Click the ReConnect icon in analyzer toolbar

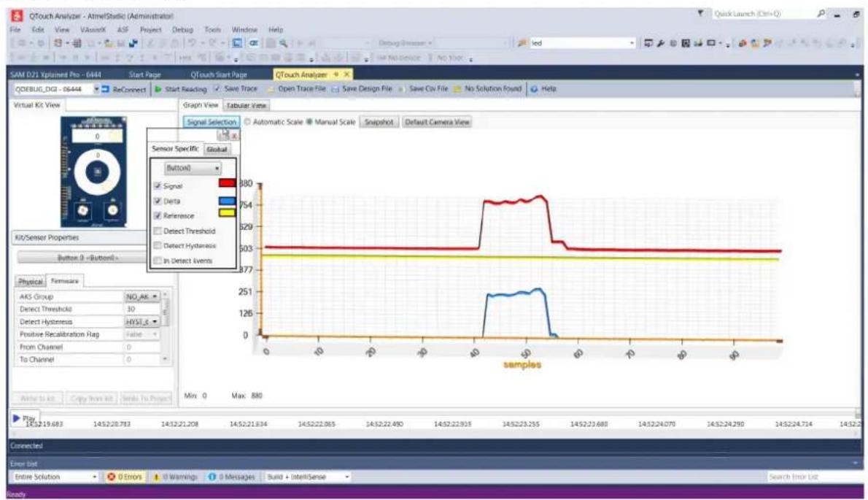tap(106, 89)
